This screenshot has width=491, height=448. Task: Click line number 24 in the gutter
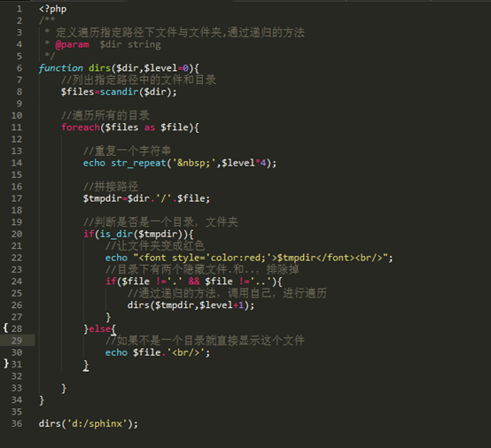17,282
